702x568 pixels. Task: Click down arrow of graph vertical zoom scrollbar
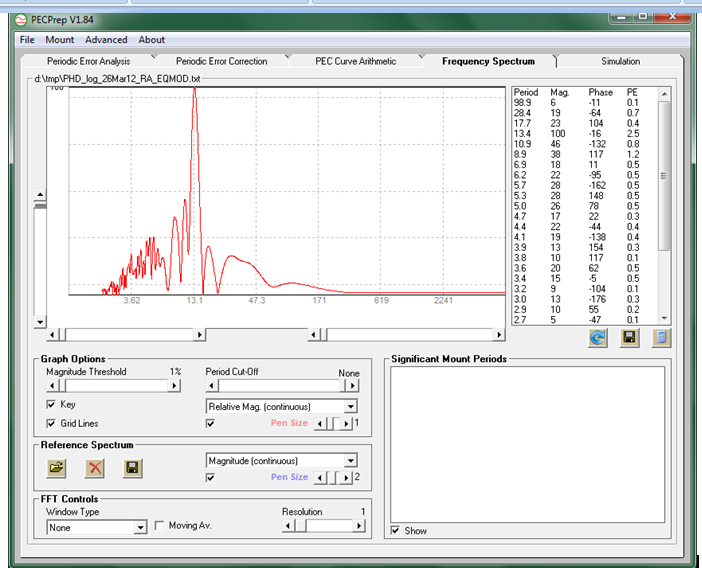[40, 322]
